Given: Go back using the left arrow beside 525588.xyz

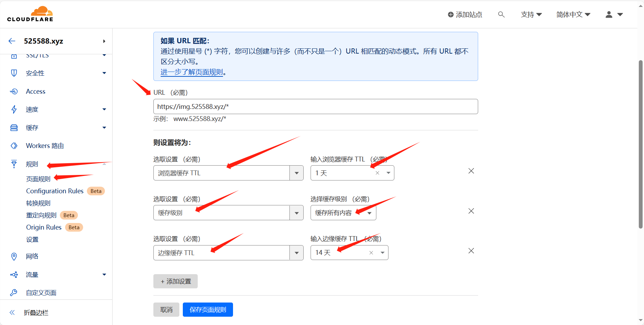Looking at the screenshot, I should pos(12,41).
